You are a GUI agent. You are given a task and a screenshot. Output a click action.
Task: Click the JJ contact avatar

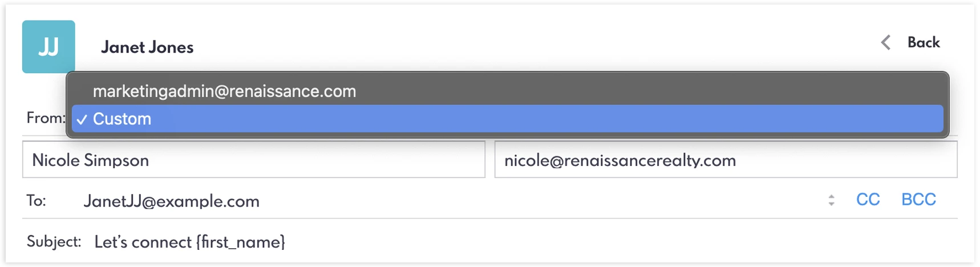pyautogui.click(x=48, y=47)
